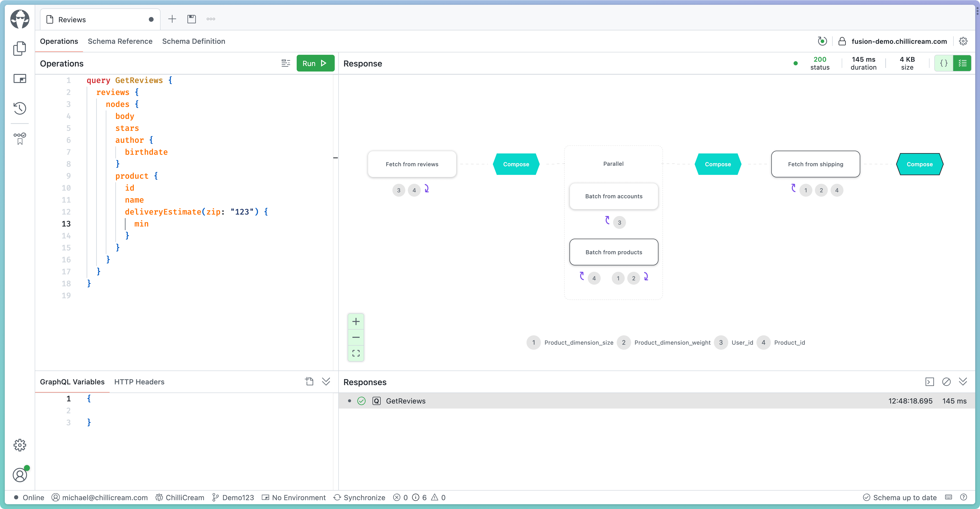The width and height of the screenshot is (980, 509).
Task: Open errors count in status bar
Action: point(400,498)
